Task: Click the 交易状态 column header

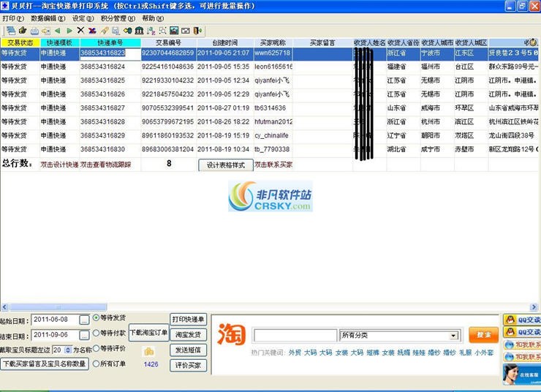Action: (20, 43)
